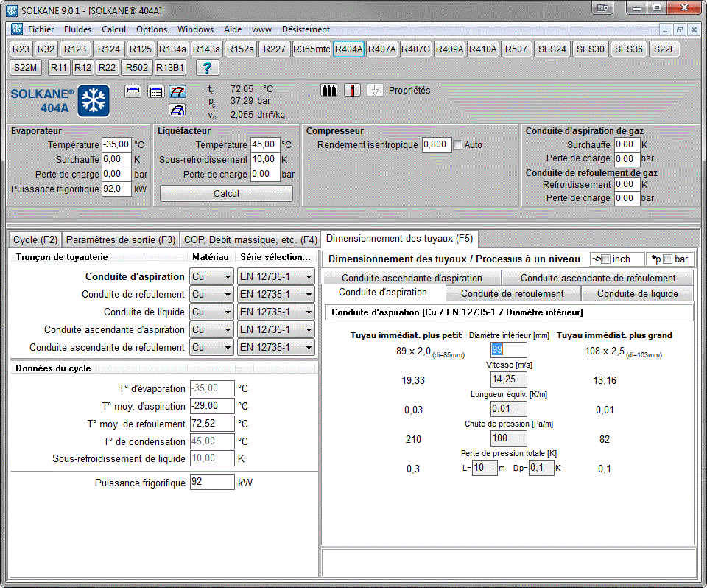This screenshot has width=707, height=588.
Task: Select the Conduite de liquide tab
Action: click(637, 294)
